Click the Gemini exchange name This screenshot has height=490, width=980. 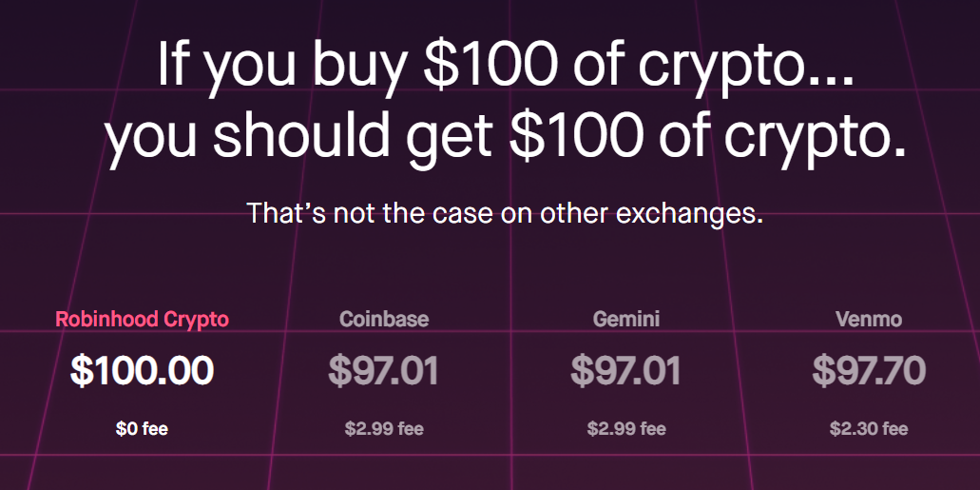pyautogui.click(x=625, y=319)
